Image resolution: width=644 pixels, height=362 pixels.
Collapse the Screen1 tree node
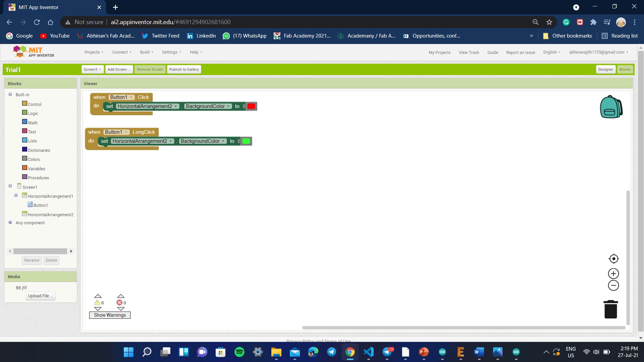(10, 186)
